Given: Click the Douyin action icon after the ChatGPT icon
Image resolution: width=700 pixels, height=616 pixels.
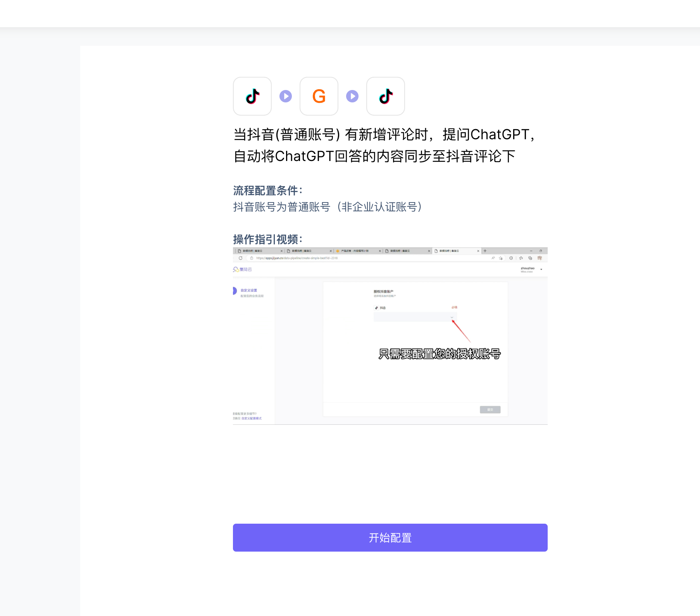Looking at the screenshot, I should (386, 96).
